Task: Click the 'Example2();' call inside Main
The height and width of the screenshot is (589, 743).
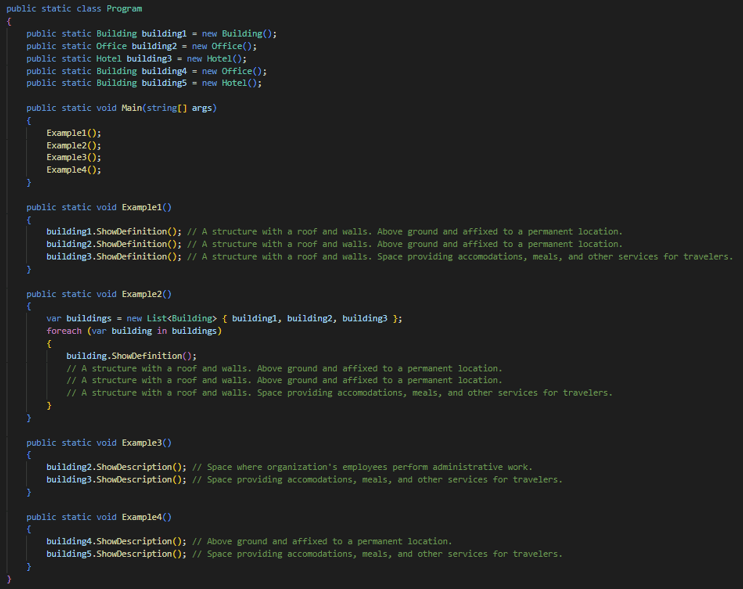Action: pyautogui.click(x=73, y=145)
